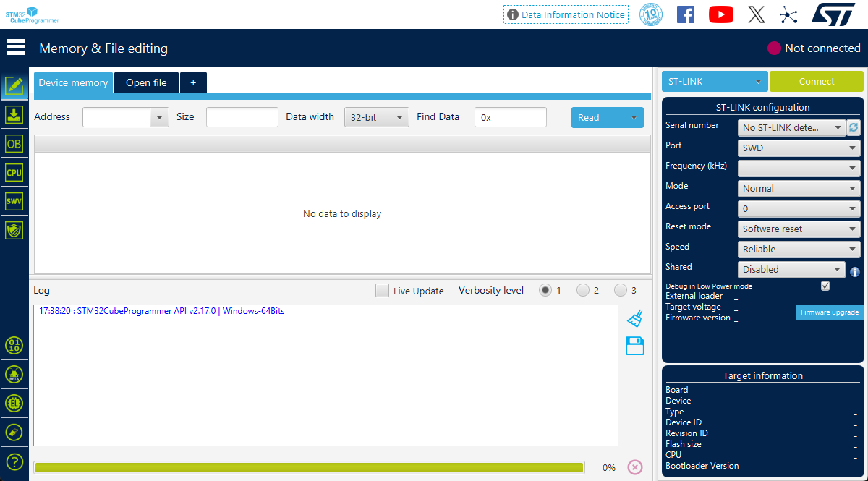Focus the Size input field
868x481 pixels.
242,117
